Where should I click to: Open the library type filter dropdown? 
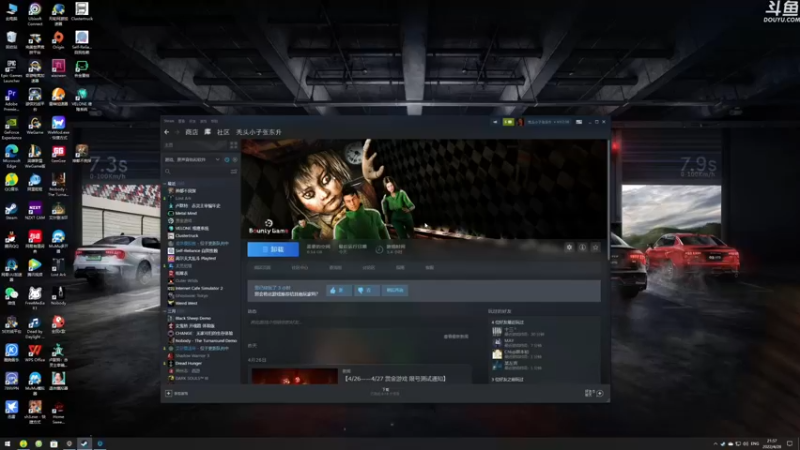[x=192, y=160]
